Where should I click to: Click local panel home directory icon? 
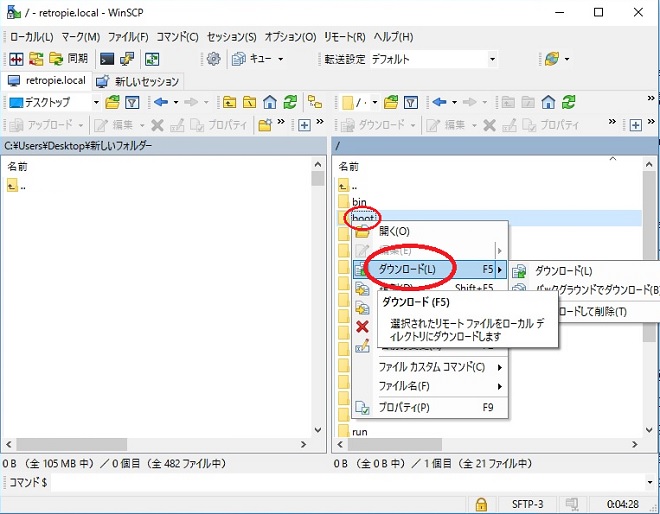[270, 102]
